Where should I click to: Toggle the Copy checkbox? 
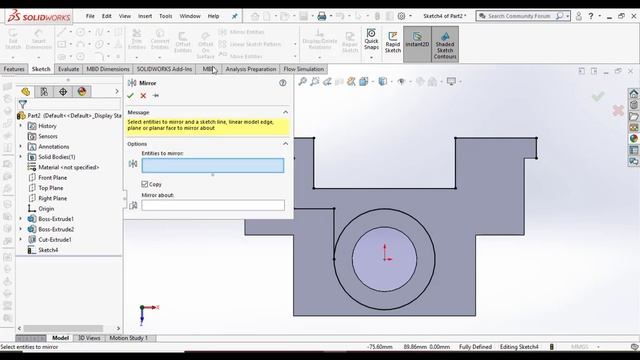(x=144, y=184)
